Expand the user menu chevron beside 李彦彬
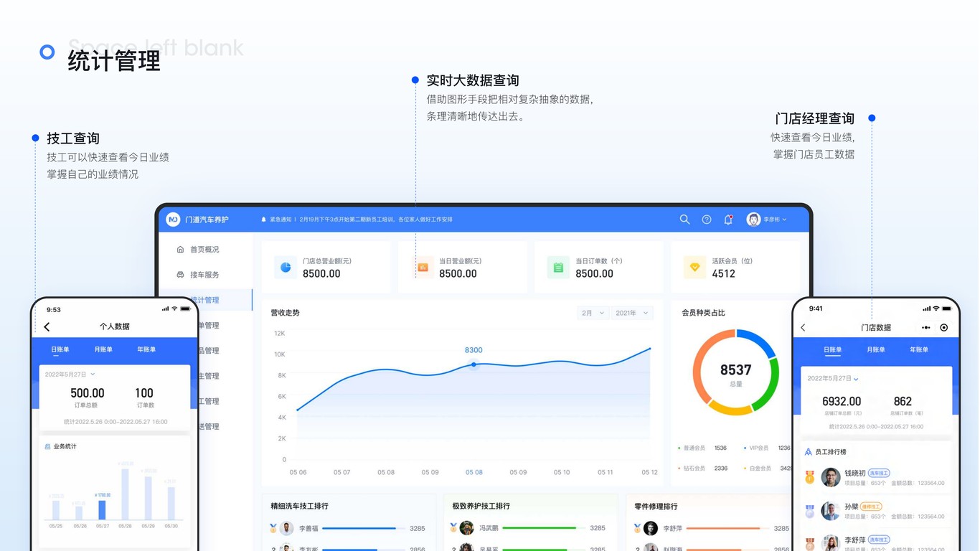This screenshot has width=980, height=551. 784,220
